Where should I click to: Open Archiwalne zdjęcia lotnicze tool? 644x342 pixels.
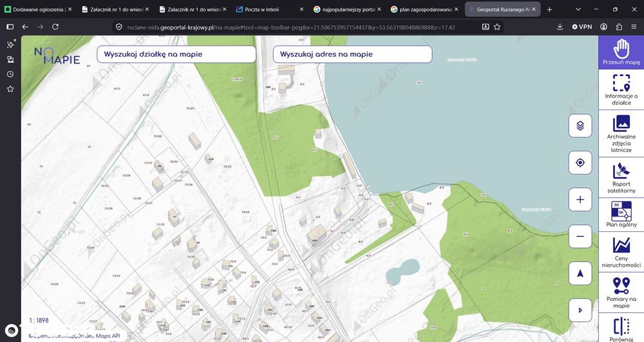point(621,134)
